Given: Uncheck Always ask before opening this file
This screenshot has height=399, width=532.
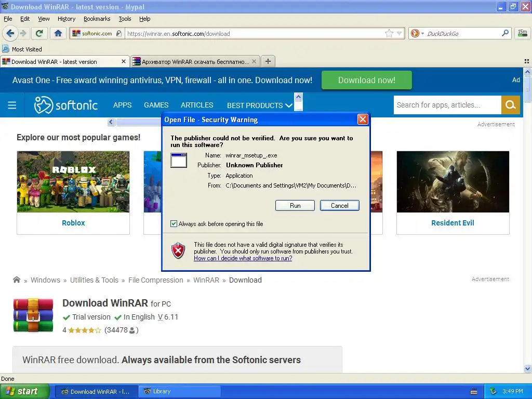Looking at the screenshot, I should coord(174,223).
